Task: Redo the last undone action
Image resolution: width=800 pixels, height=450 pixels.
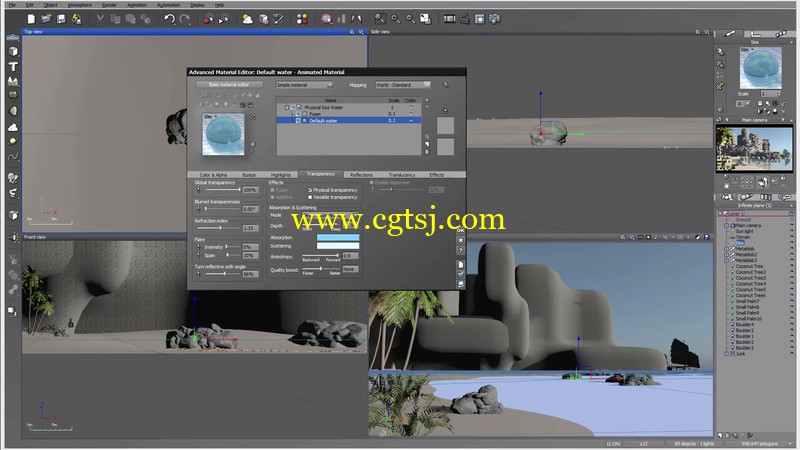Action: click(x=185, y=19)
